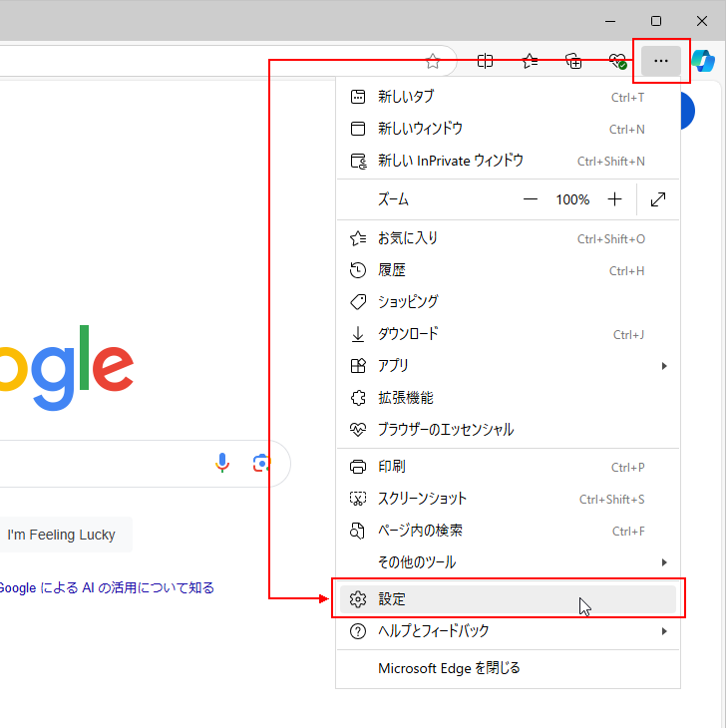
Task: Open Collections toolbar icon
Action: click(573, 61)
